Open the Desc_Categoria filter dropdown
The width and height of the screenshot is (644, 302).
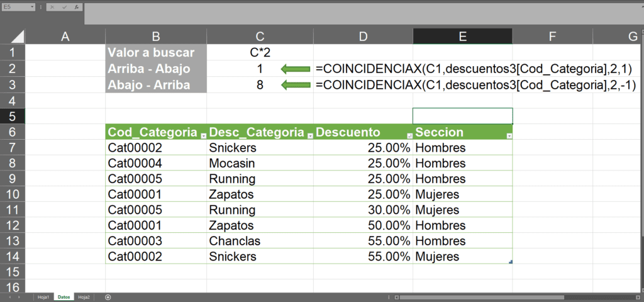(309, 136)
